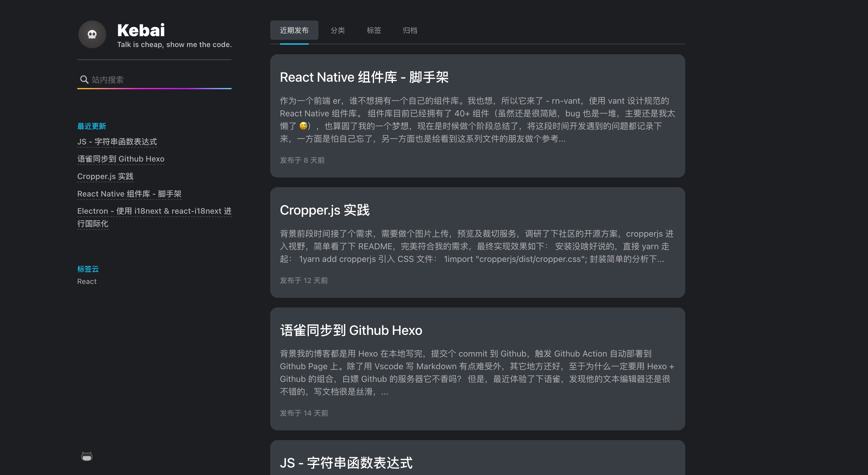Click the text 发布于 8 天前
This screenshot has width=868, height=475.
tap(302, 160)
